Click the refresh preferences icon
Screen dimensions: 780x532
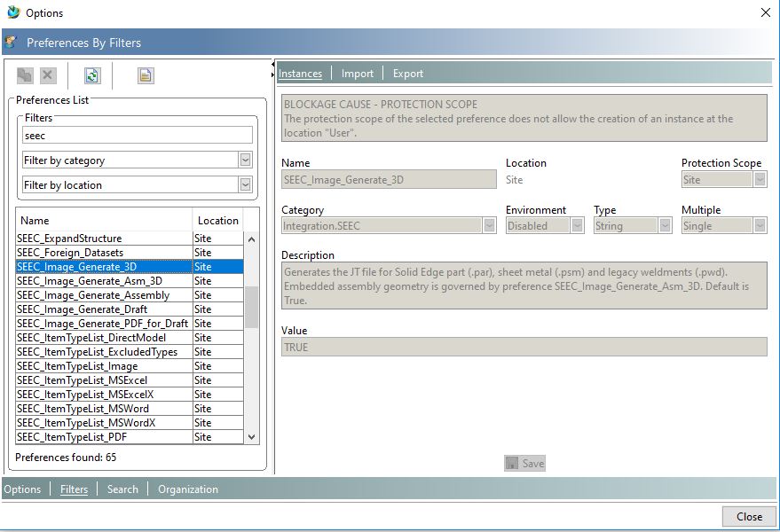click(x=91, y=75)
